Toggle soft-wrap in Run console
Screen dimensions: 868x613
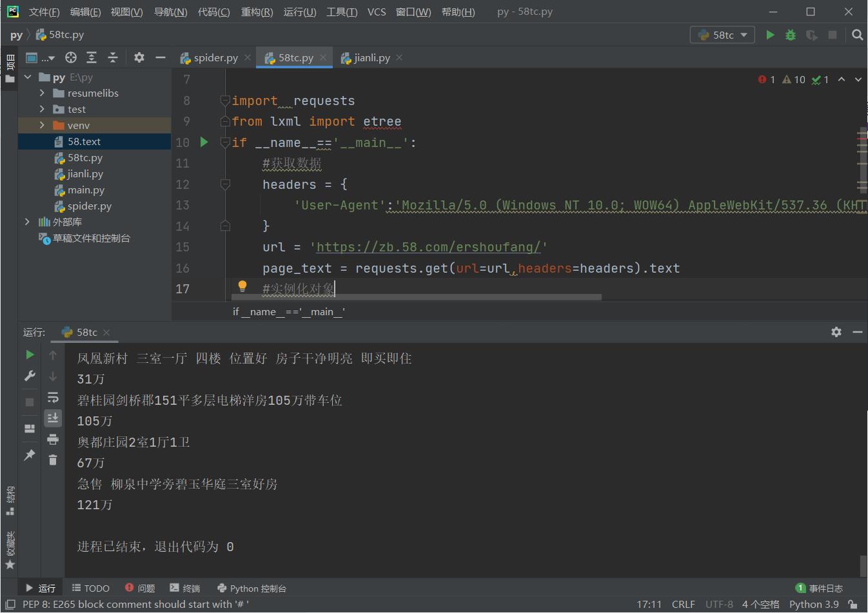coord(53,397)
